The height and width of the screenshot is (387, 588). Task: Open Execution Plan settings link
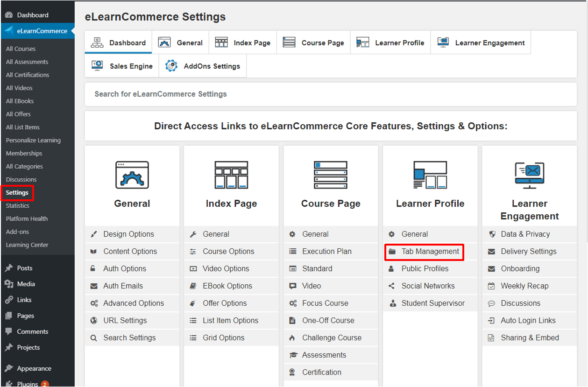pyautogui.click(x=326, y=252)
